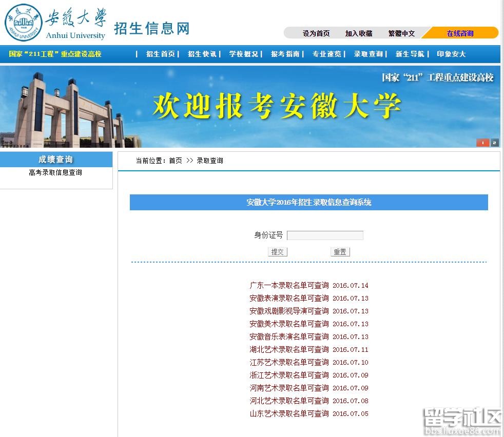Open 学校概况 menu item
504x437 pixels.
pos(244,54)
